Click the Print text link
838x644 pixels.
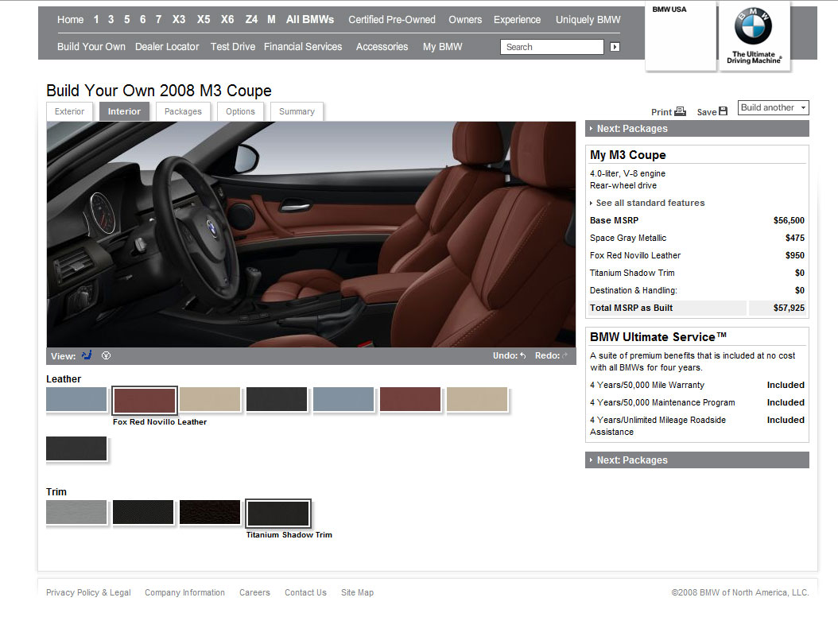point(661,111)
